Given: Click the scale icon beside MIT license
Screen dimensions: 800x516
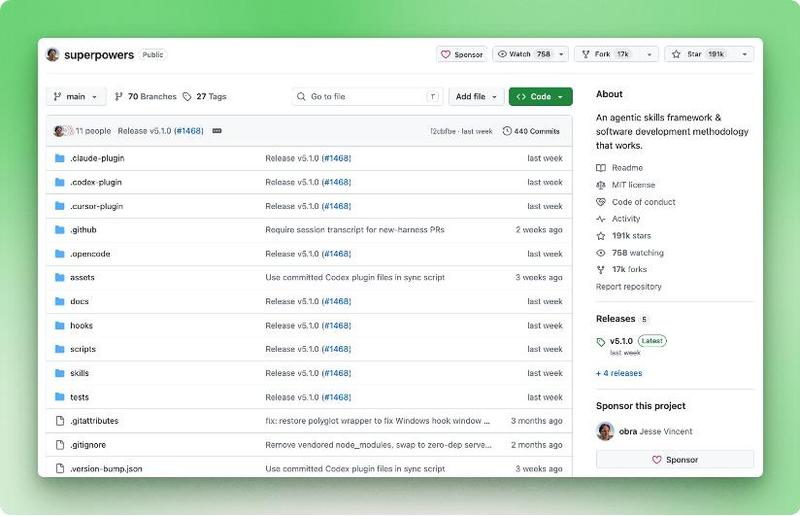Looking at the screenshot, I should point(601,185).
